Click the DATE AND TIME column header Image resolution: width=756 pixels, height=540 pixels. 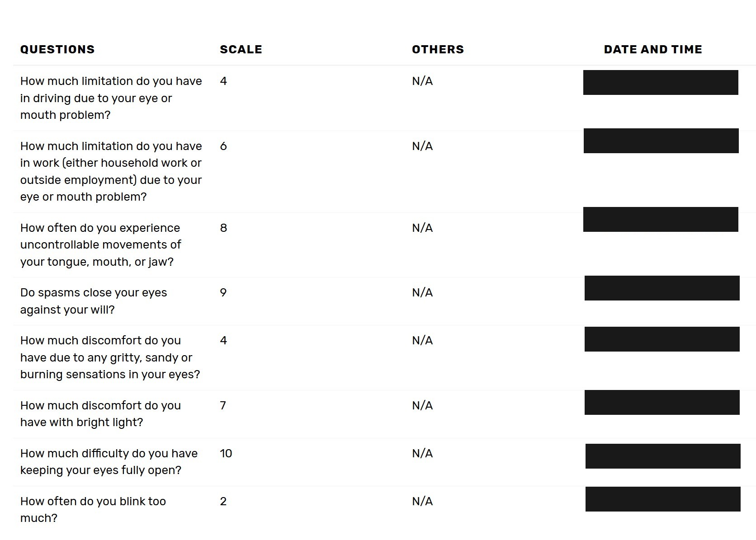[x=653, y=50]
